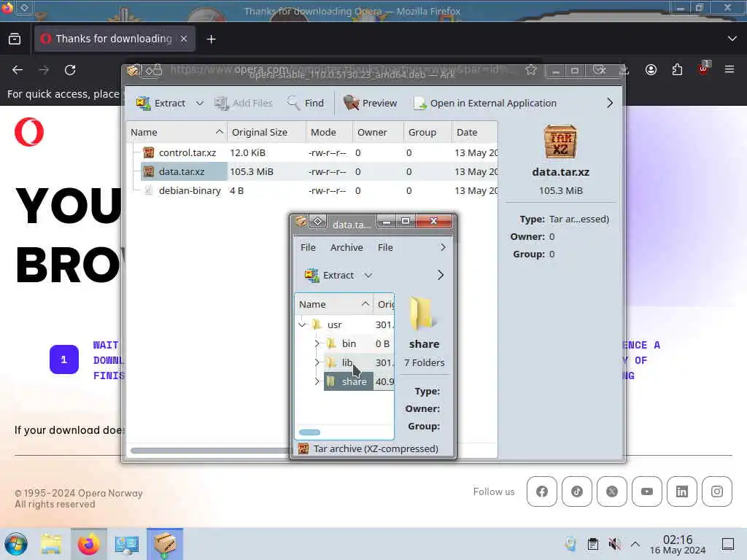Open the taskbar start menu button
Screen dimensions: 747x560
point(16,544)
